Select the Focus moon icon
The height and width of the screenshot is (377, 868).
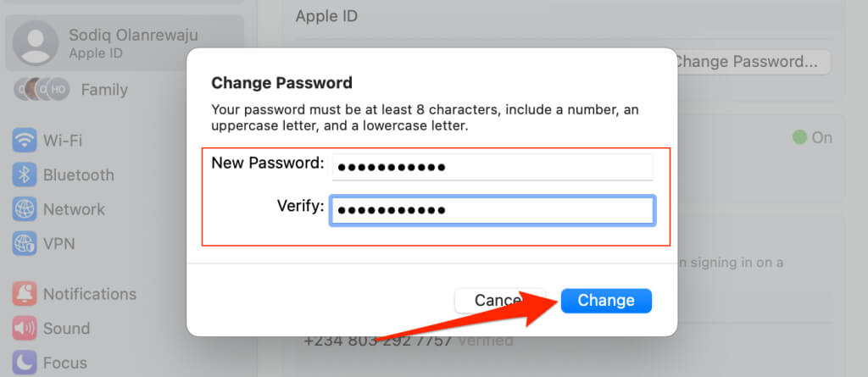pos(25,363)
